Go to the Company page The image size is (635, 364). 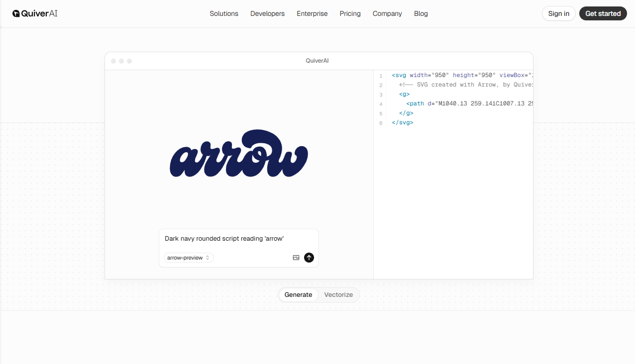click(x=387, y=13)
